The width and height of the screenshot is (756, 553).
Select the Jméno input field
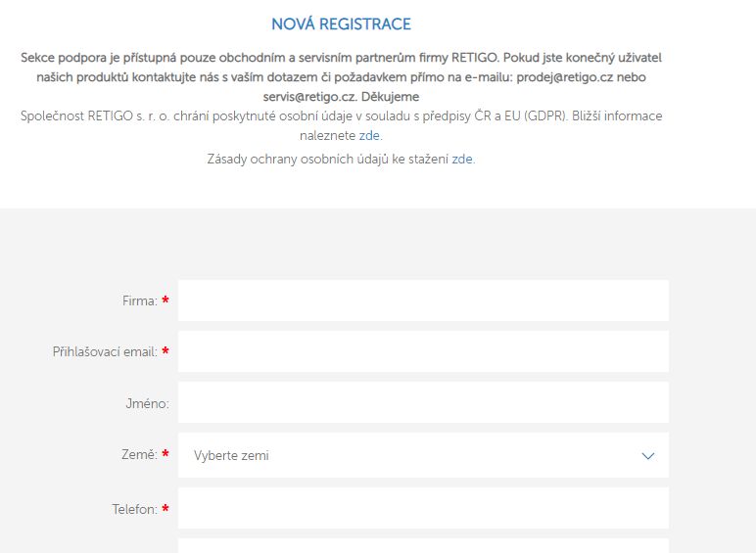423,402
